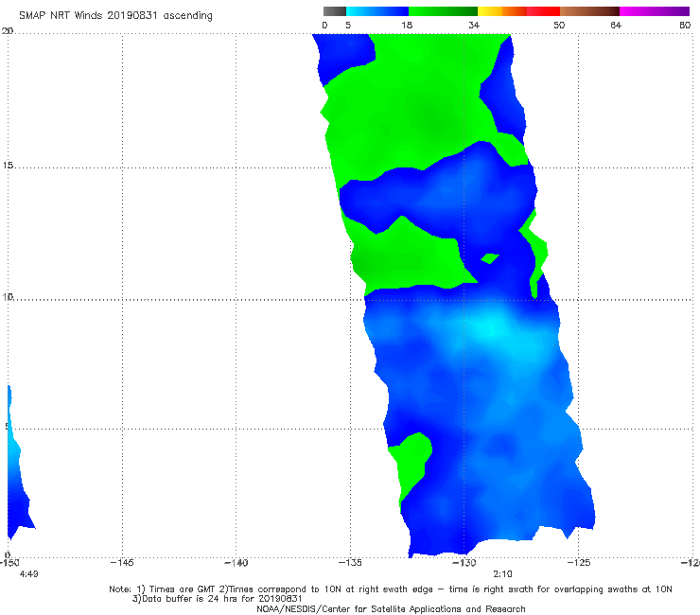Click the latitude axis label '10'

pos(8,296)
